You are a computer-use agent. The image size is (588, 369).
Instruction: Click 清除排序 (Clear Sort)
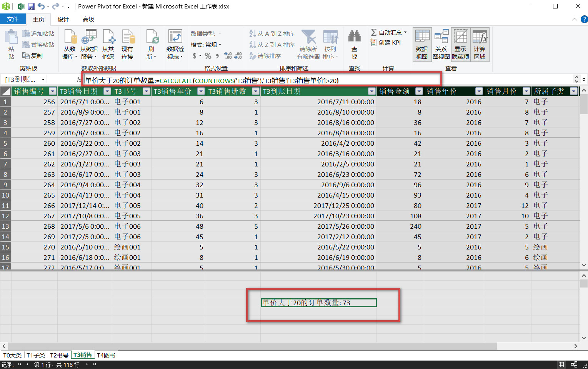point(265,56)
